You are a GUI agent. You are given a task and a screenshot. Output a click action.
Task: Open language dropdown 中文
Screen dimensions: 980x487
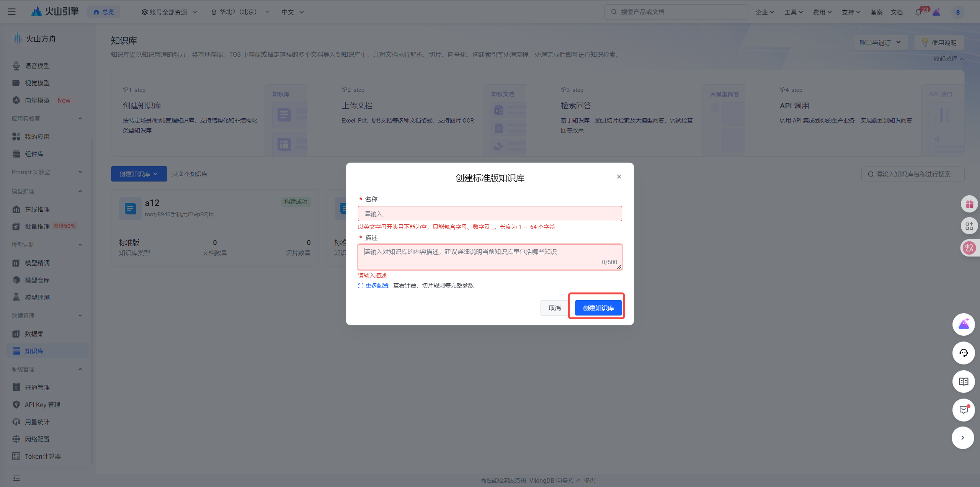coord(292,12)
